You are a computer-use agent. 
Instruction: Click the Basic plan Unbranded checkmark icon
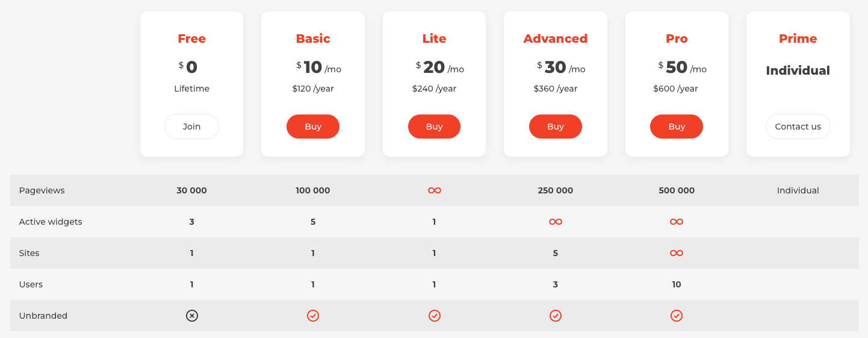(313, 316)
